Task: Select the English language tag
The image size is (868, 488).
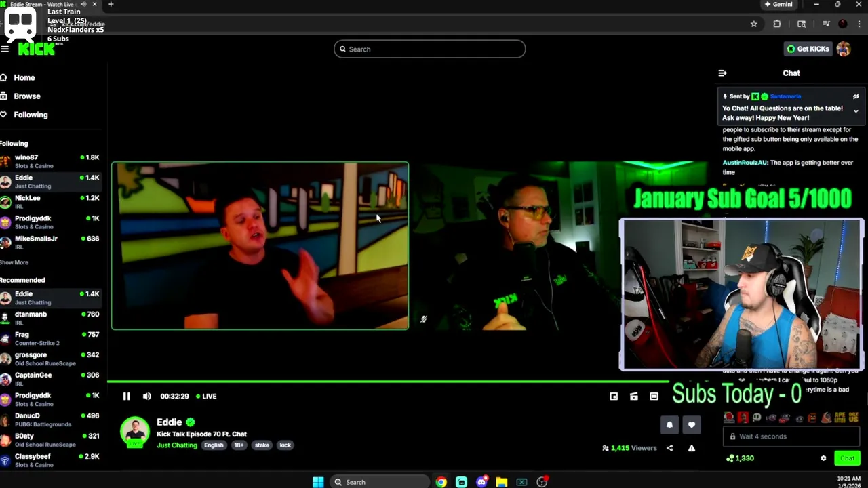Action: pos(214,445)
